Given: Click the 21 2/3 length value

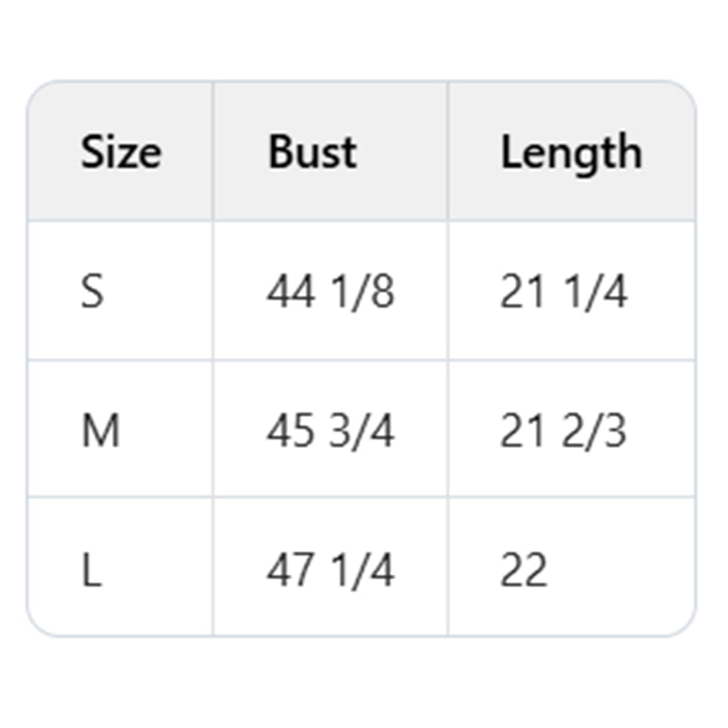Looking at the screenshot, I should [563, 430].
